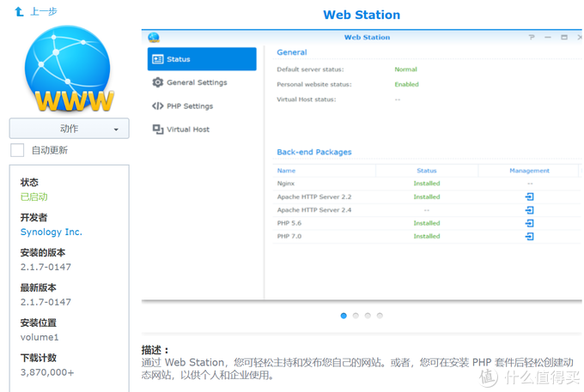Go back using the 上一步 arrow icon

19,12
